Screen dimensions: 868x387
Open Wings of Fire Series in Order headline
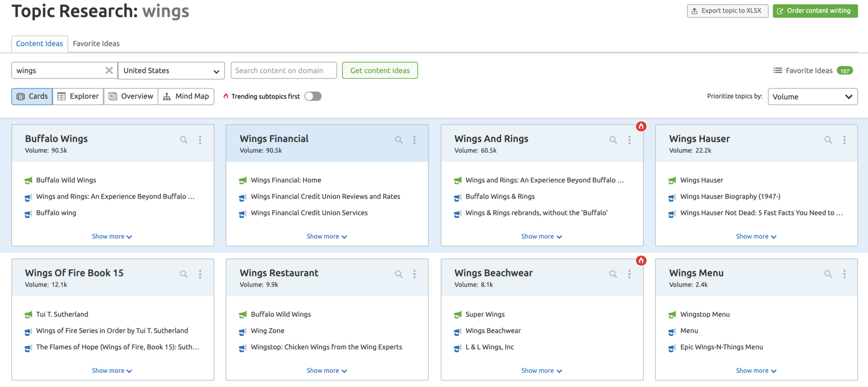[112, 331]
